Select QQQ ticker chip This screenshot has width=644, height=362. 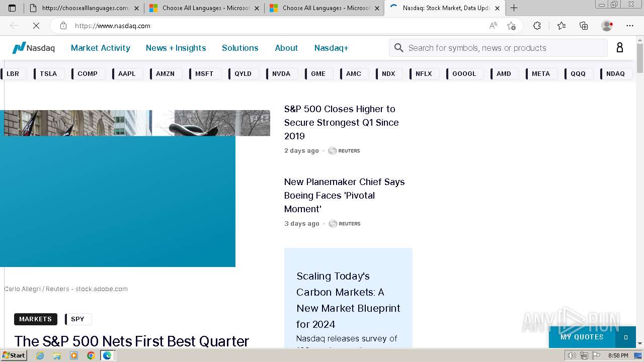(579, 73)
